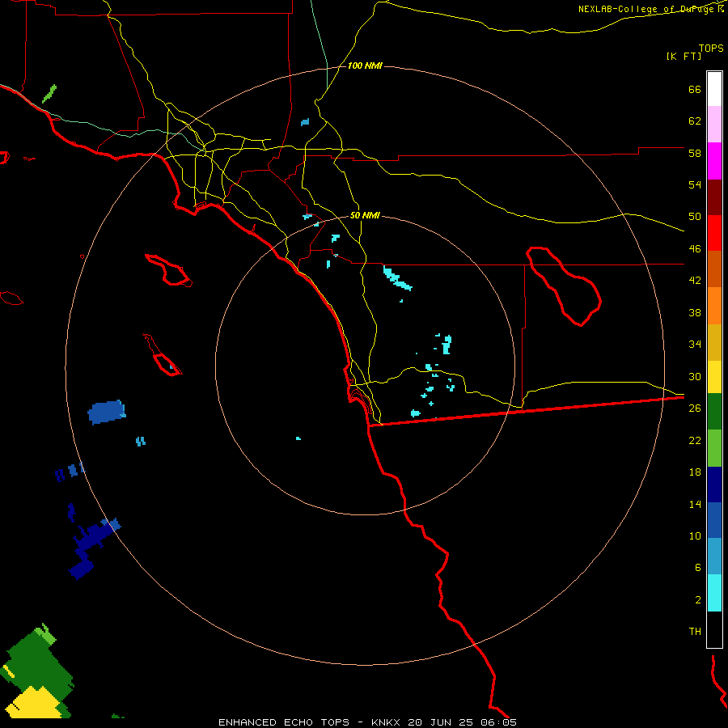Click legend value '26'

click(695, 408)
